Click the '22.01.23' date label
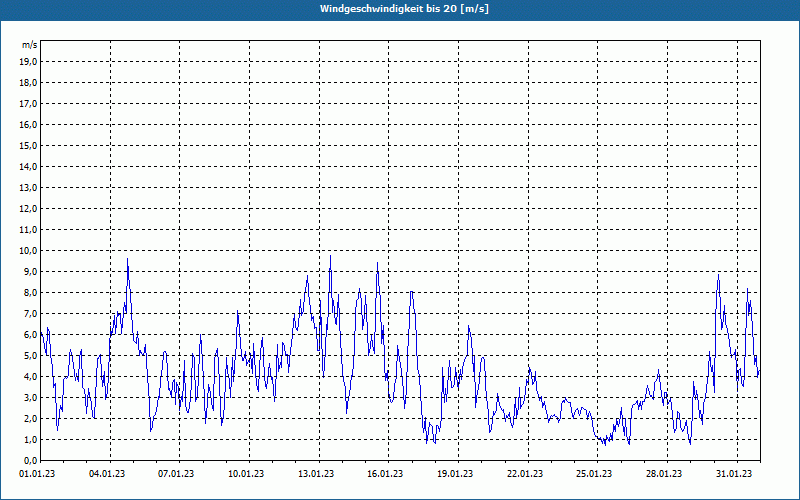The image size is (800, 500). [525, 474]
